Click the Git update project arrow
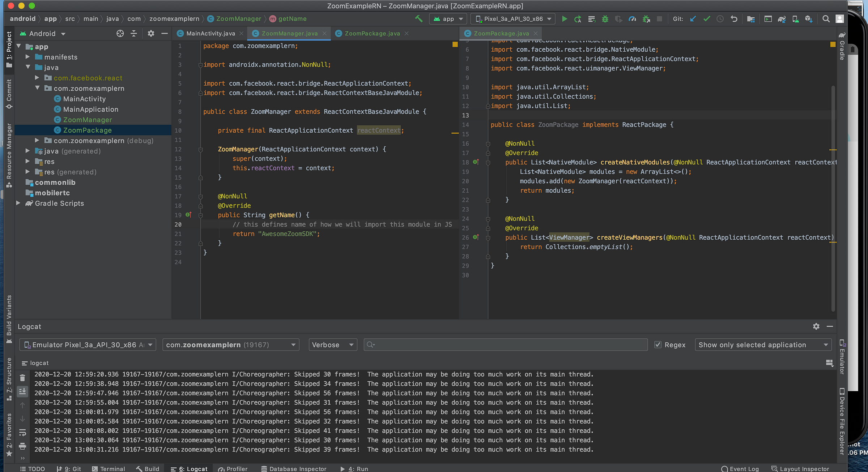Viewport: 868px width, 472px height. 693,19
